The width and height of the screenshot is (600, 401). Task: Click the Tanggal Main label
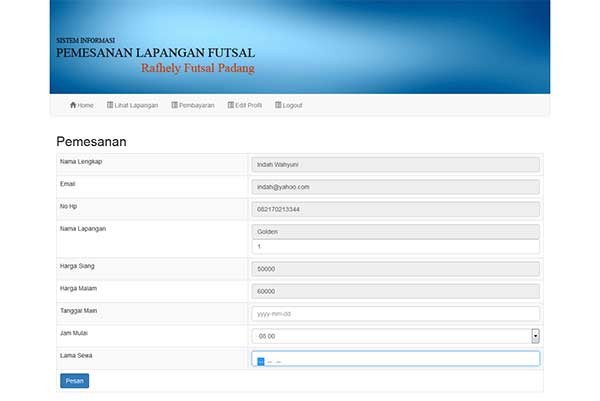coord(78,311)
